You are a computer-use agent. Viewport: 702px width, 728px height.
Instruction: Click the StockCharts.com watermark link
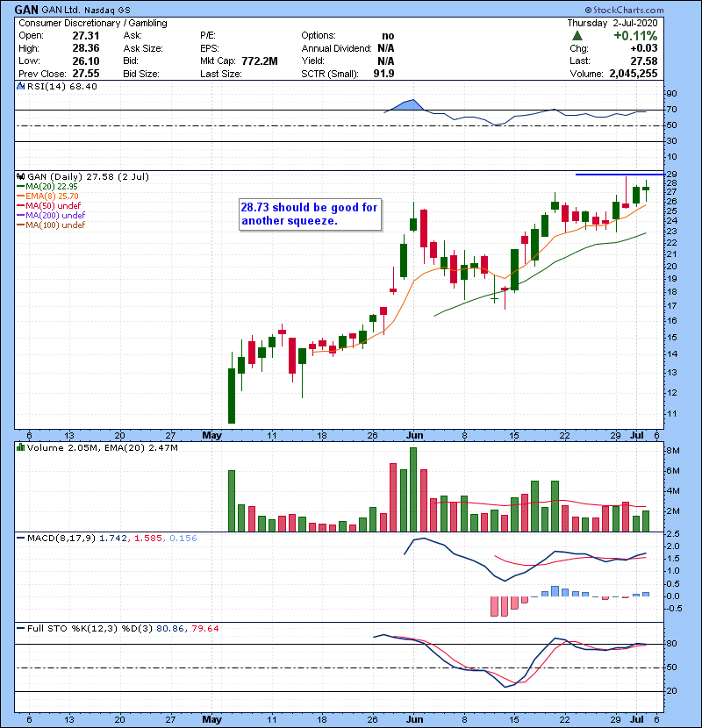[x=624, y=10]
